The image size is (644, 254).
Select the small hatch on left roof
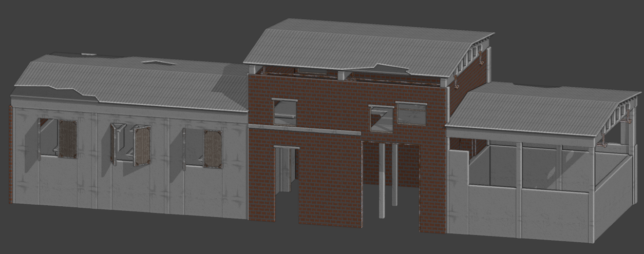click(x=159, y=63)
